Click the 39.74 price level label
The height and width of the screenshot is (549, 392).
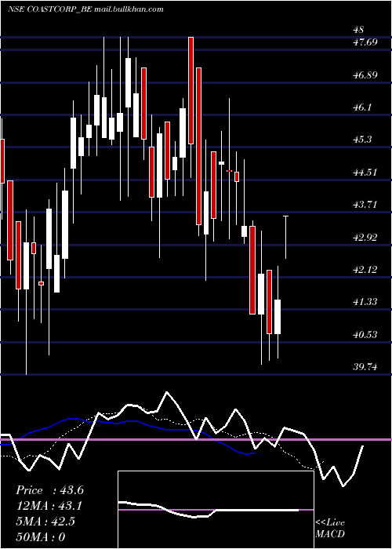(365, 366)
